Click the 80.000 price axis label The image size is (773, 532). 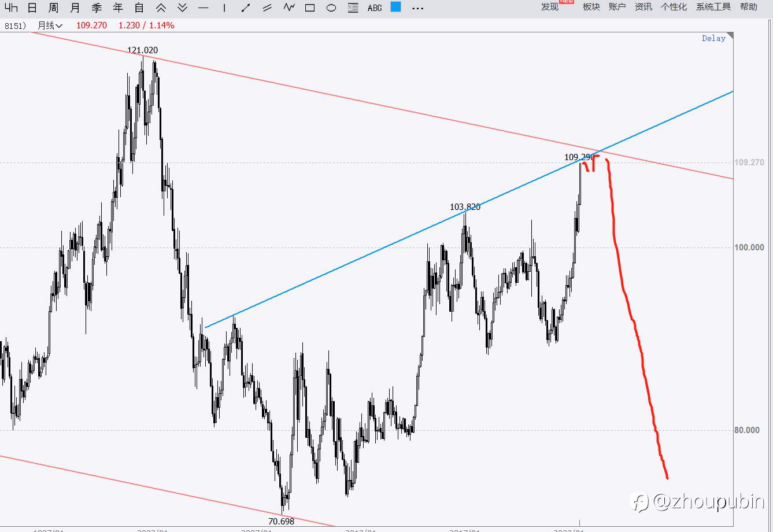point(747,430)
